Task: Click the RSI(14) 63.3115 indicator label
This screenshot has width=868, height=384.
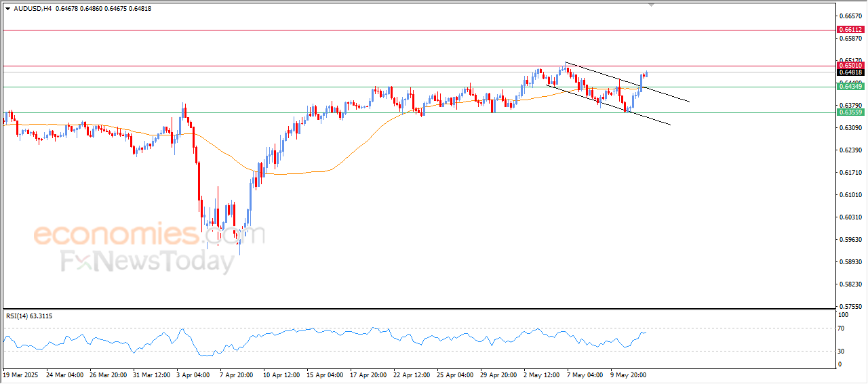Action: [29, 316]
